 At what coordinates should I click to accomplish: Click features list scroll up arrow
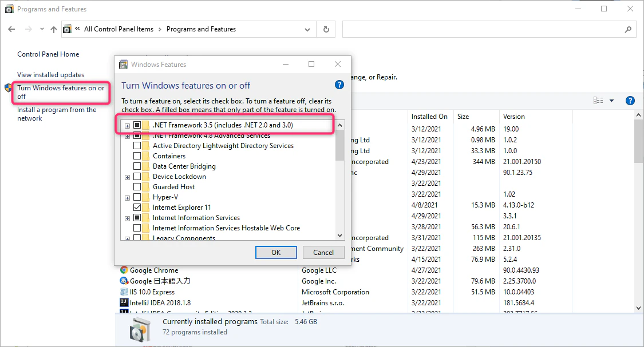pyautogui.click(x=339, y=125)
